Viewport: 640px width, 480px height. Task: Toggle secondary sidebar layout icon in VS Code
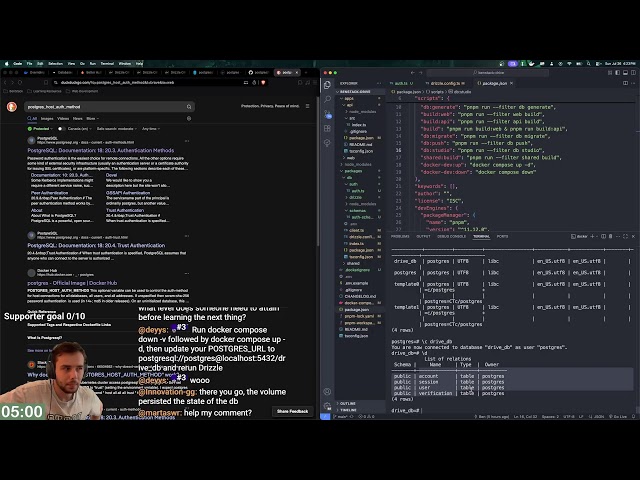(633, 73)
